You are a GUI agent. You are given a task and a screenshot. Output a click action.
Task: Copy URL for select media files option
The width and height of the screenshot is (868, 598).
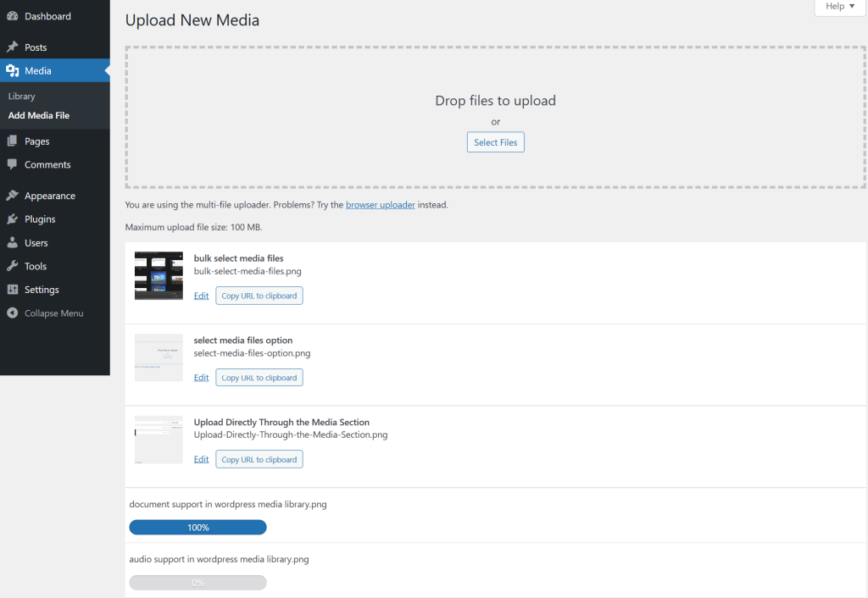click(259, 377)
